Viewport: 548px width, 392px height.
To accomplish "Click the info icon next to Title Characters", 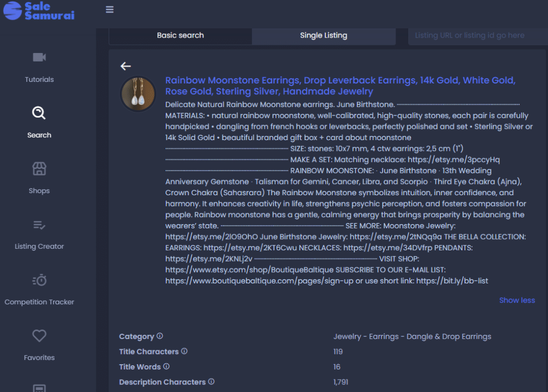I will 184,351.
